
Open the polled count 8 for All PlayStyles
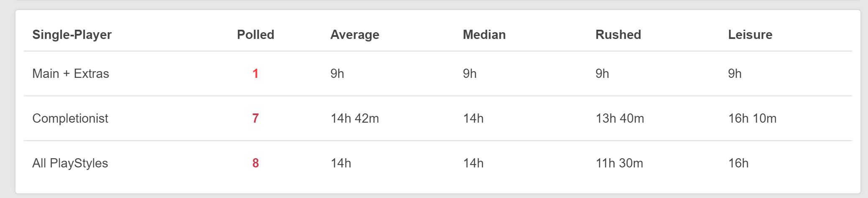(x=256, y=163)
